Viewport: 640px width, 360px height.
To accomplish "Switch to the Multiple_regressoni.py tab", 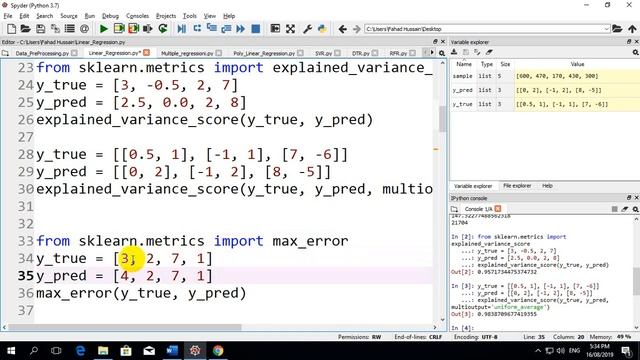I will (187, 53).
